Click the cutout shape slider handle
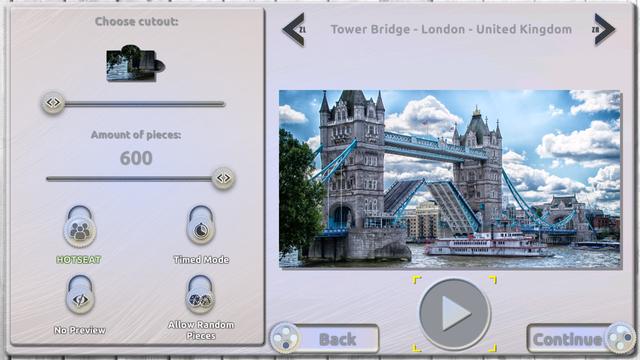Image resolution: width=640 pixels, height=360 pixels. (53, 102)
